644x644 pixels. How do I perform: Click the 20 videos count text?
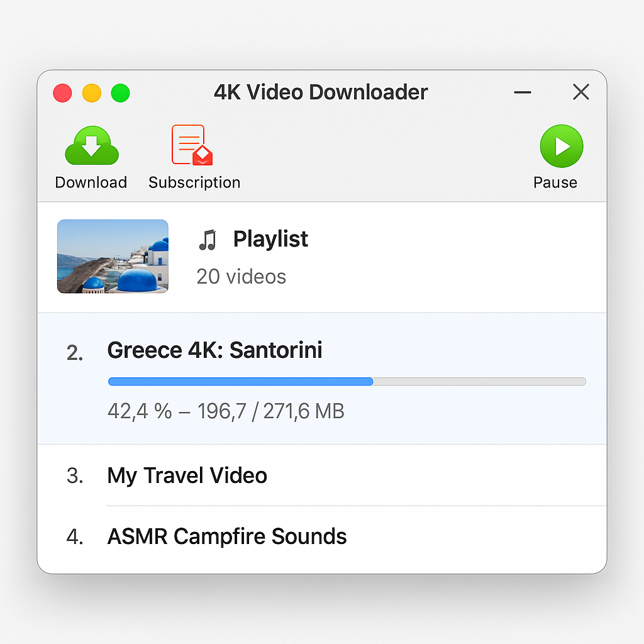tap(241, 276)
